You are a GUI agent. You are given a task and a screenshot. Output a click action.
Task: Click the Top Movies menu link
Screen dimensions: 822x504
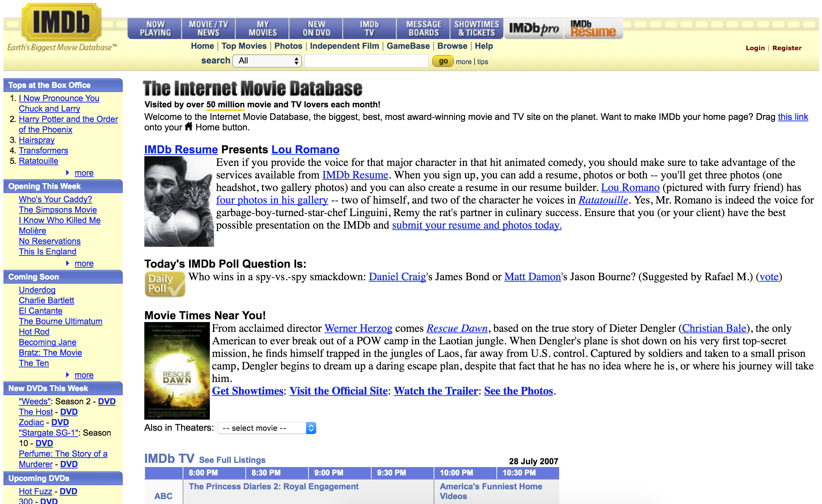pos(244,46)
